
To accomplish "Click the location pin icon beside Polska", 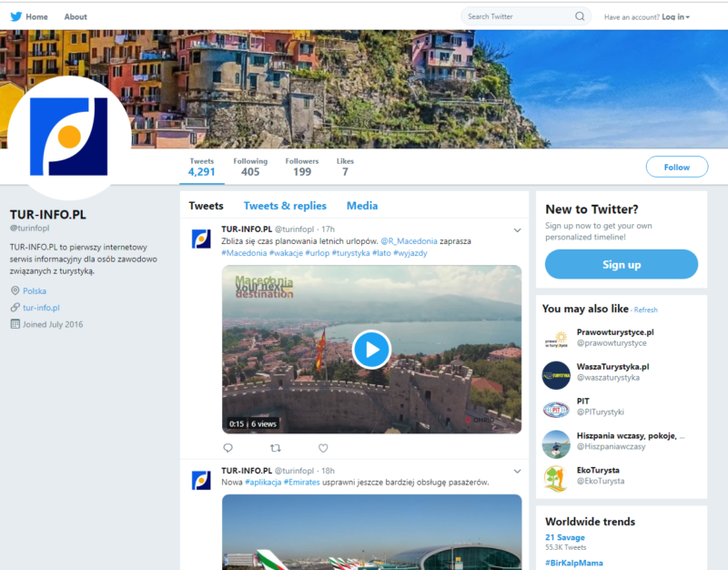I will tap(15, 290).
